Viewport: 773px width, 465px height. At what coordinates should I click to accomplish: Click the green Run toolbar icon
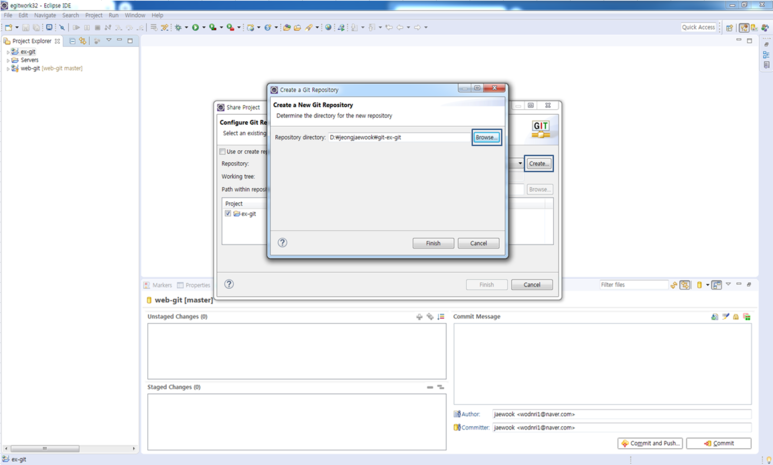196,28
